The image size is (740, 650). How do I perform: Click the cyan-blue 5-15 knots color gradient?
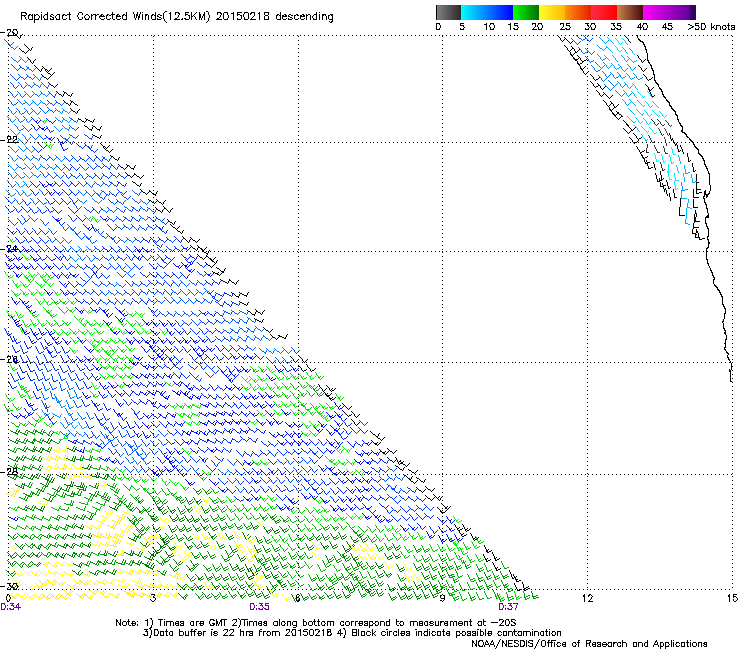coord(487,12)
